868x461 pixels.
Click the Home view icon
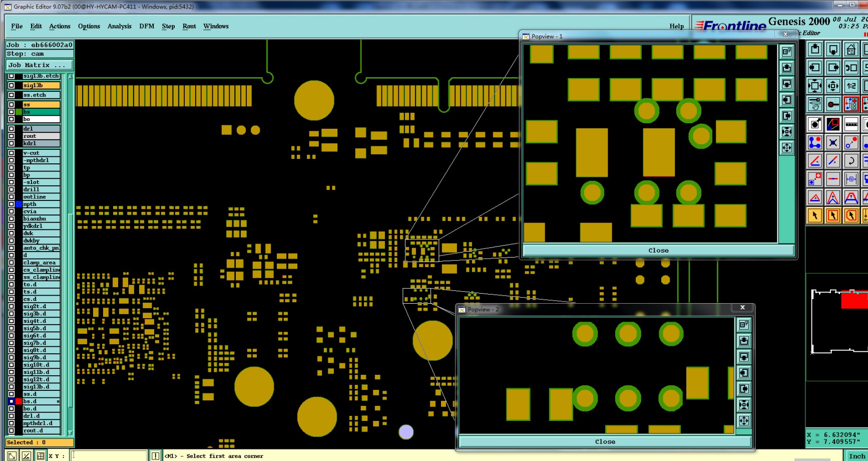point(851,49)
